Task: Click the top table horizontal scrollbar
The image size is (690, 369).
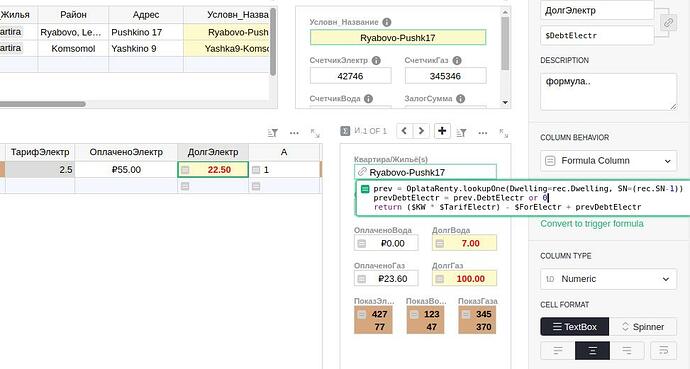Action: pyautogui.click(x=42, y=104)
